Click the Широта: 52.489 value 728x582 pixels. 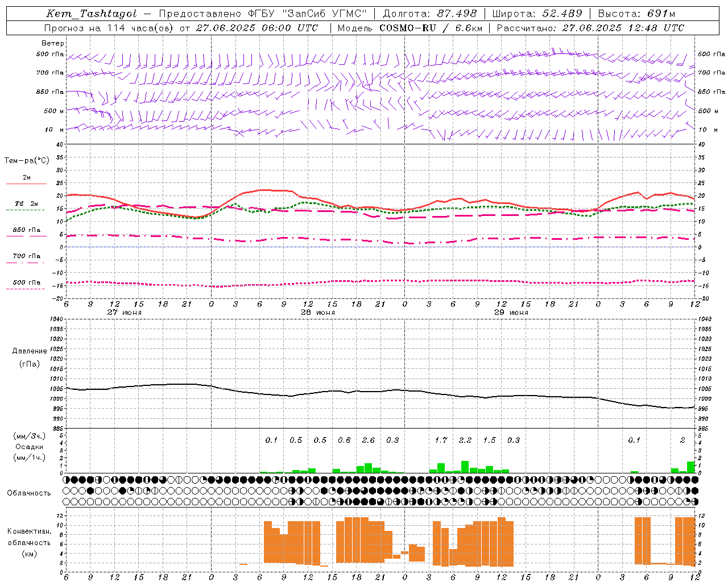point(537,14)
